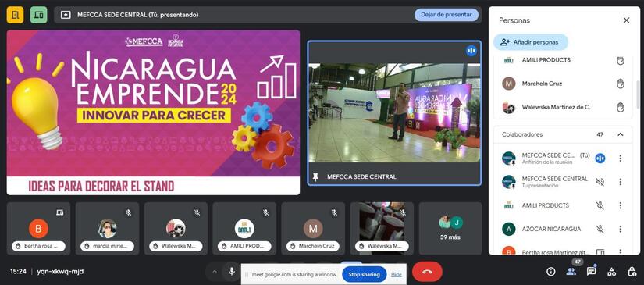
Task: Select Bertha rosa participant tile
Action: point(38,228)
